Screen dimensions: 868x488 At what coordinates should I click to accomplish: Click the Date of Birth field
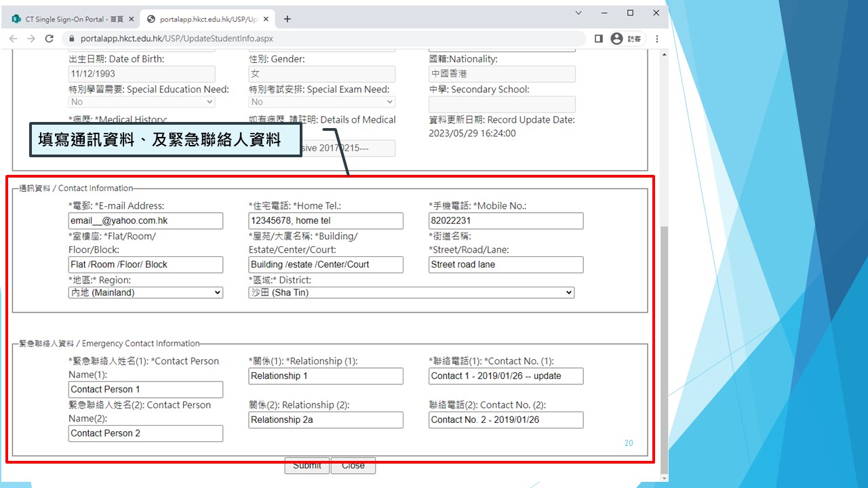[x=142, y=74]
